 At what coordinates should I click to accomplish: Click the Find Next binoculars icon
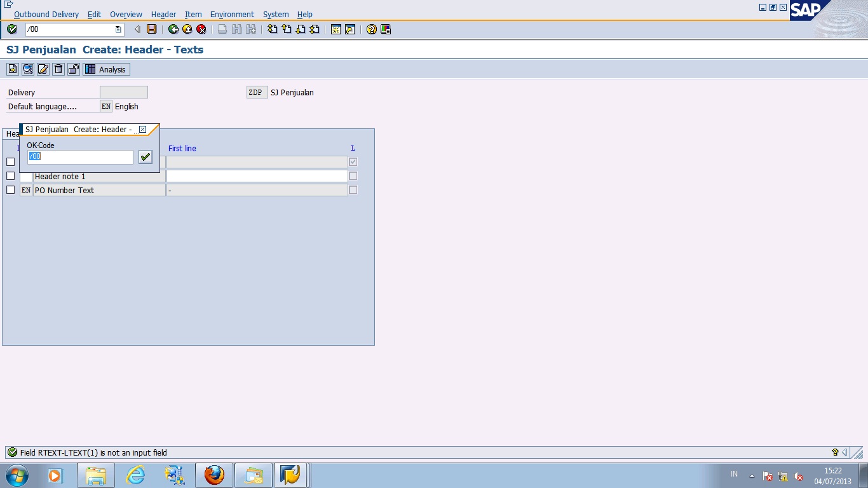click(251, 29)
